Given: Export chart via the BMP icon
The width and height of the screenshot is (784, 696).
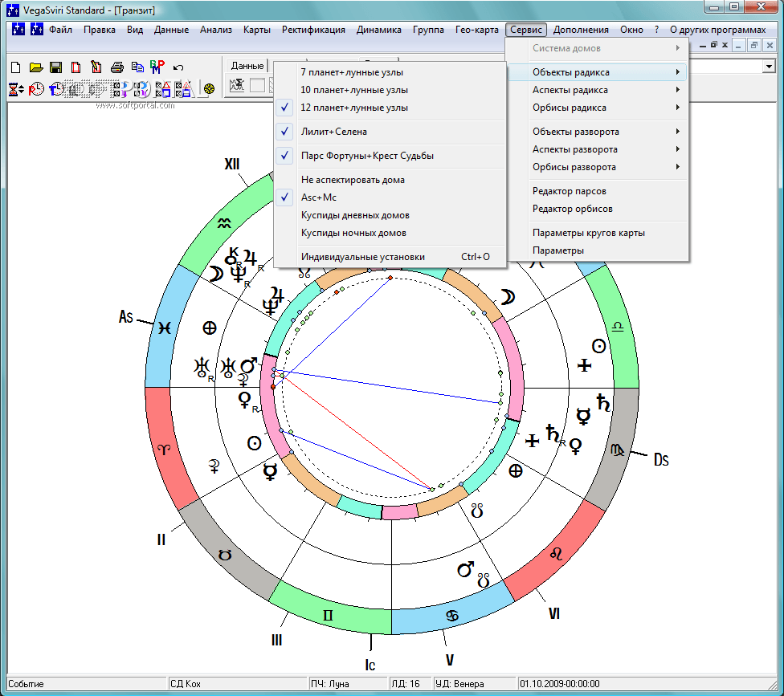Looking at the screenshot, I should tap(157, 67).
